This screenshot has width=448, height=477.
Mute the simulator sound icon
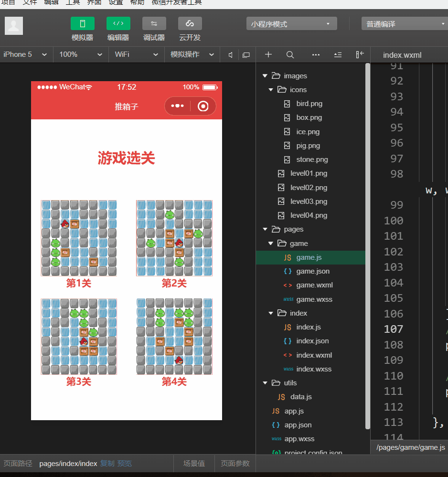pyautogui.click(x=230, y=55)
